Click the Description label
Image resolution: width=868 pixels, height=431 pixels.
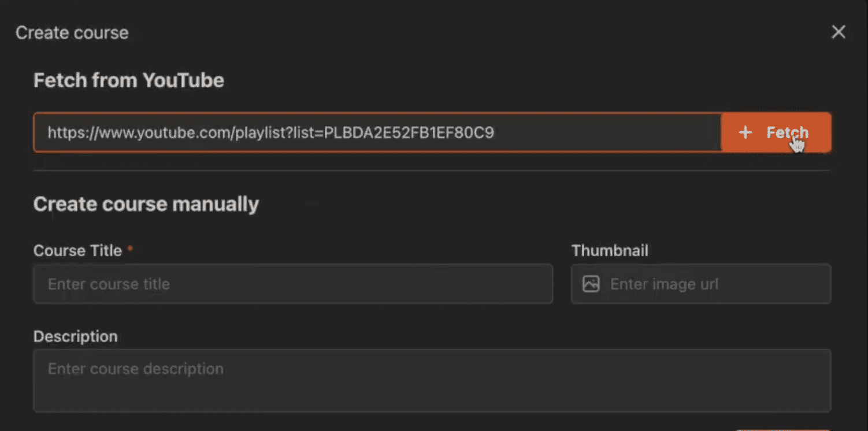(76, 336)
